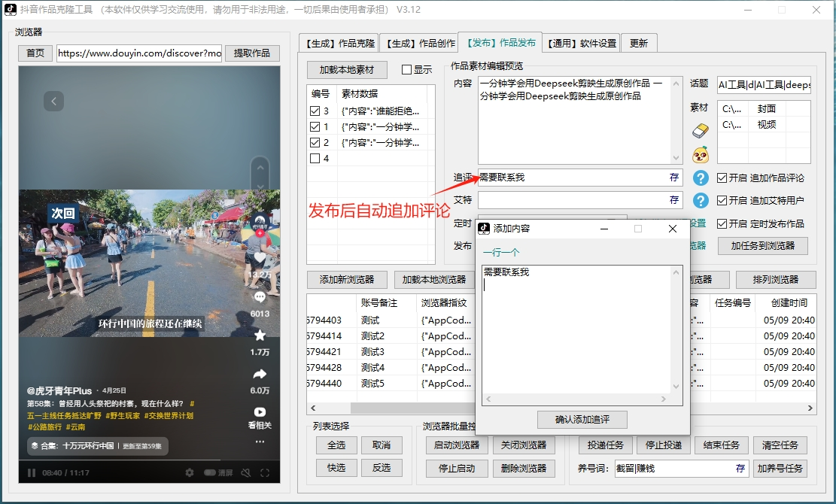Click the emoji sticker icon under the eraser

tap(700, 154)
